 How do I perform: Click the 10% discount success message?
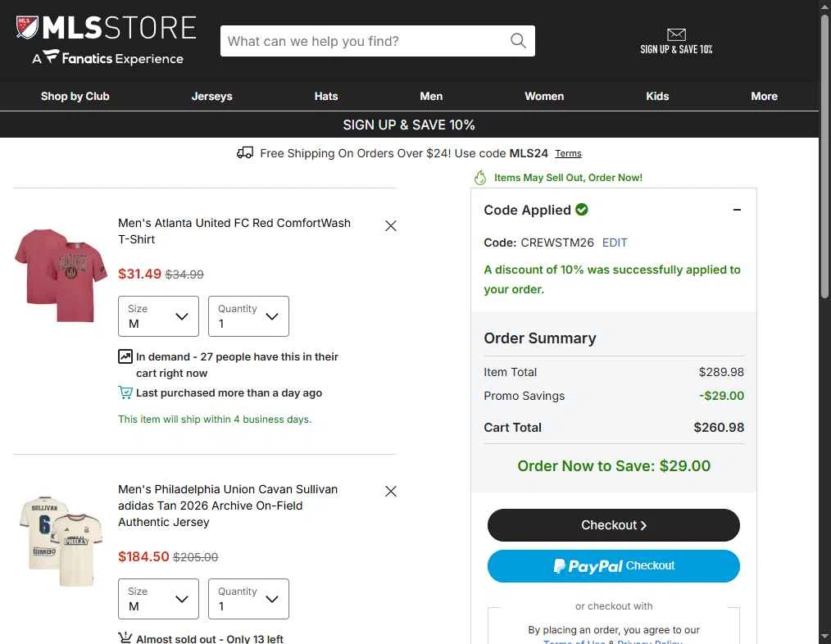click(612, 279)
